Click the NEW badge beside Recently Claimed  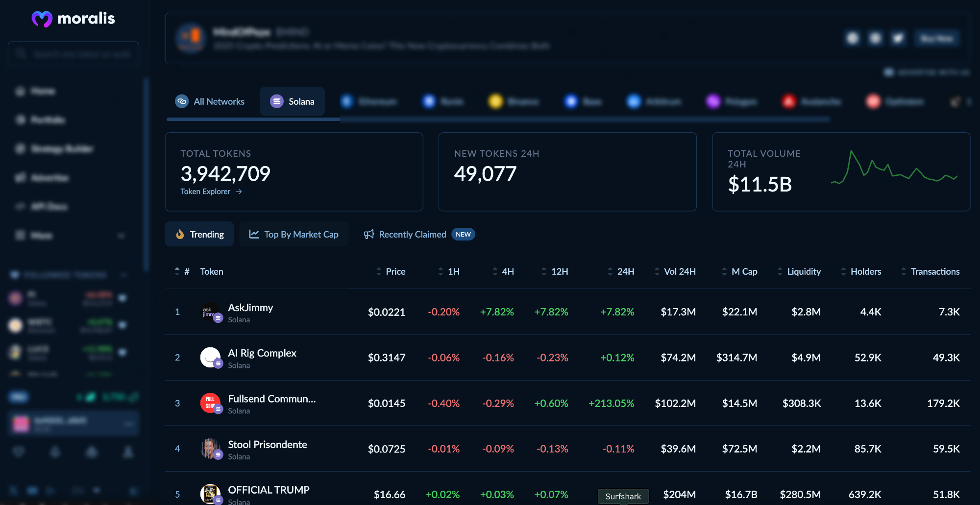(x=463, y=234)
